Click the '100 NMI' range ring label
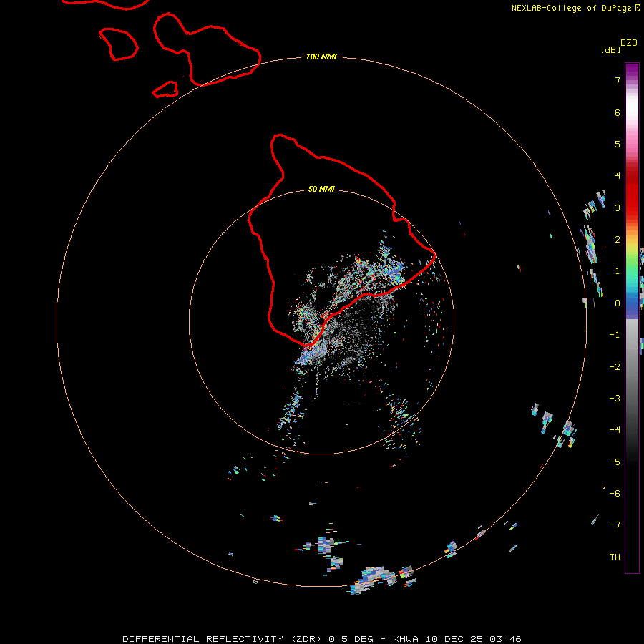This screenshot has width=644, height=644. pos(321,57)
